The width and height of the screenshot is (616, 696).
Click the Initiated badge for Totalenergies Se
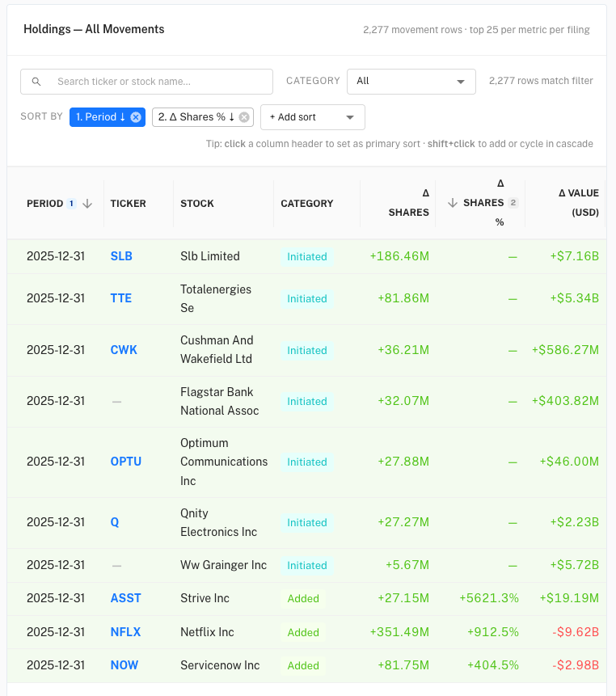307,299
